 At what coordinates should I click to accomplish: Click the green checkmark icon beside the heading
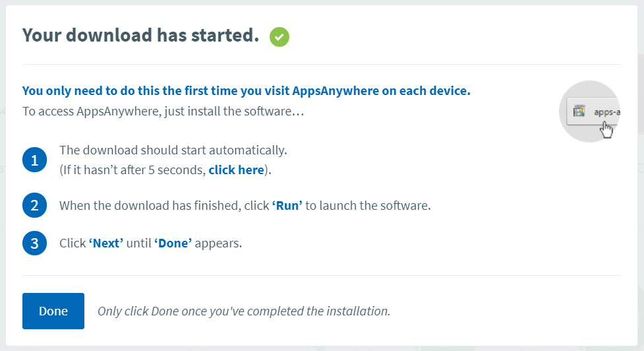tap(279, 37)
